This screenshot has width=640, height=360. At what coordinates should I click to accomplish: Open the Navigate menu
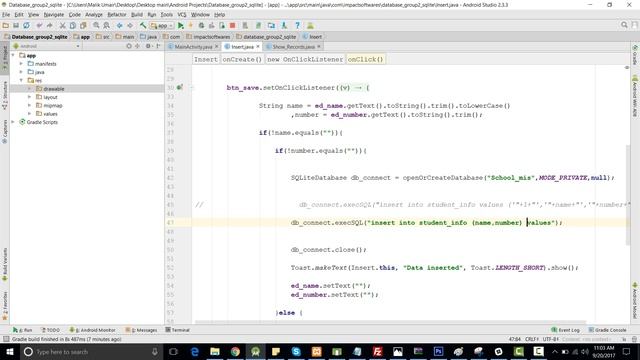tap(54, 14)
